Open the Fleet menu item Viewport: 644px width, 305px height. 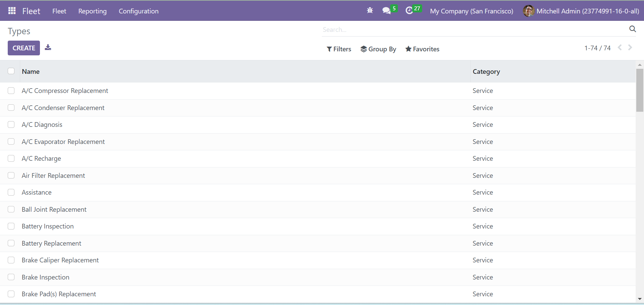point(59,11)
